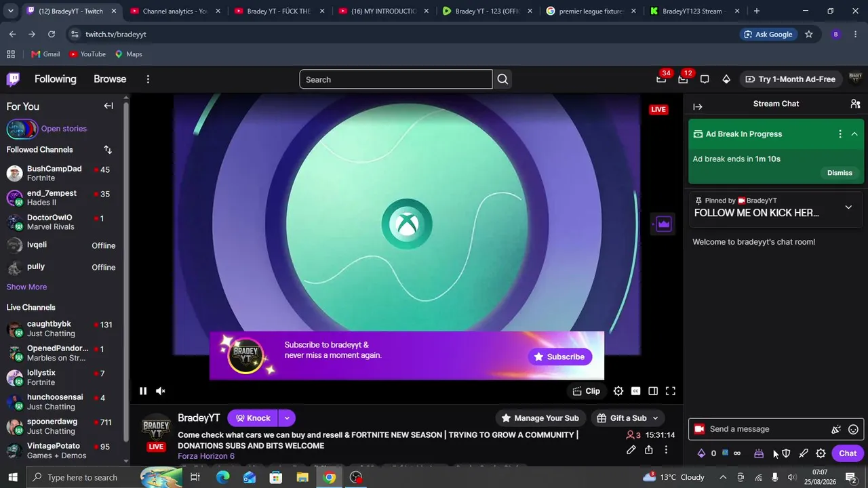Screen dimensions: 868x488
Task: Open the ad break options menu
Action: click(x=840, y=134)
